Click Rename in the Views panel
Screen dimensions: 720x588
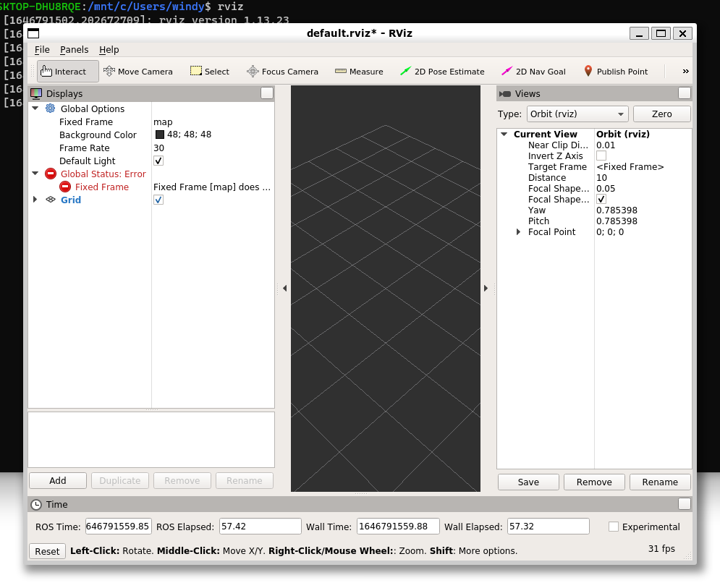(660, 482)
